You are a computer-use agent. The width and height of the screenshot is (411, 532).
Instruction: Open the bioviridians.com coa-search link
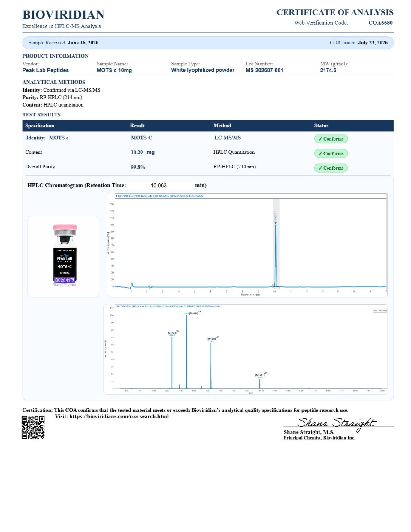click(x=119, y=416)
